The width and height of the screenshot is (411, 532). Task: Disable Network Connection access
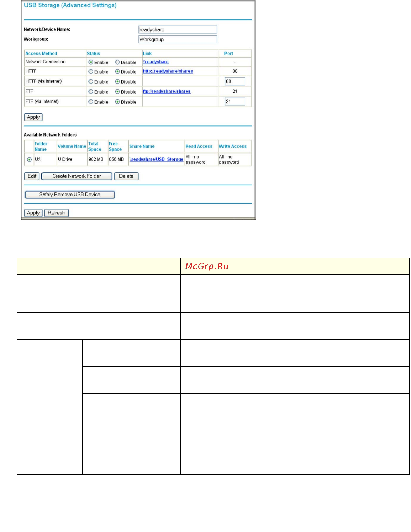117,62
